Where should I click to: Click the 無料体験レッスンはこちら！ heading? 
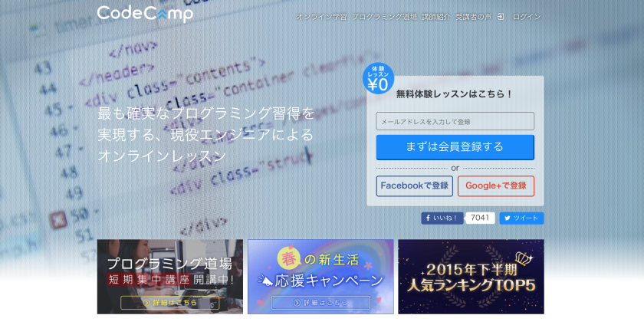click(x=455, y=94)
